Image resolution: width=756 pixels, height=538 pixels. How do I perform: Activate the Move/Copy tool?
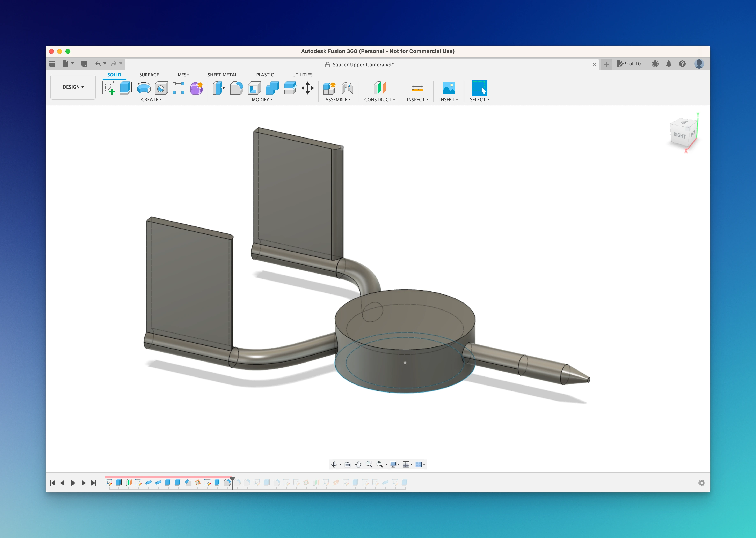point(308,88)
